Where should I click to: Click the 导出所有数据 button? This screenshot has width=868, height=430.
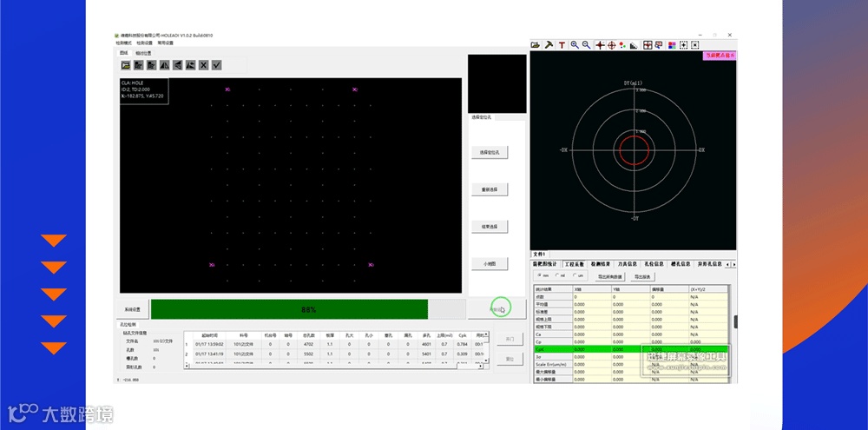(x=610, y=276)
